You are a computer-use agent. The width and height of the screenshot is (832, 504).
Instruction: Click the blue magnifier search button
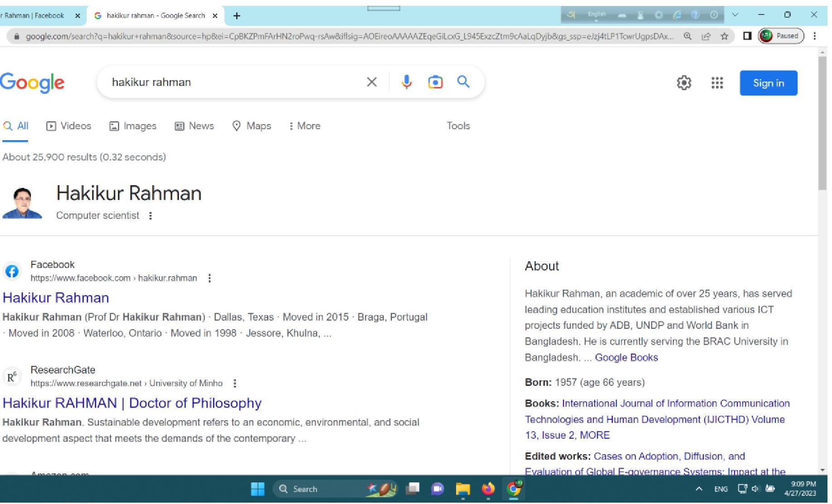click(463, 82)
